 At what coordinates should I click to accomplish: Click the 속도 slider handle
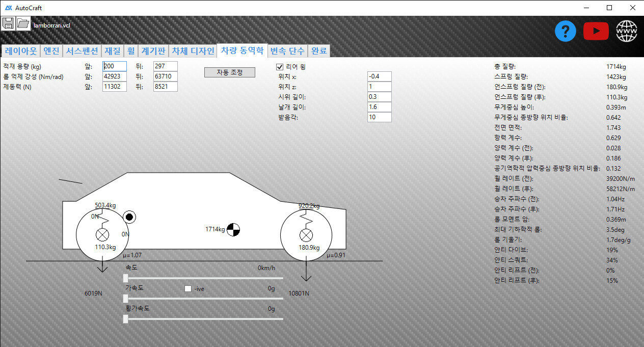[x=126, y=278]
